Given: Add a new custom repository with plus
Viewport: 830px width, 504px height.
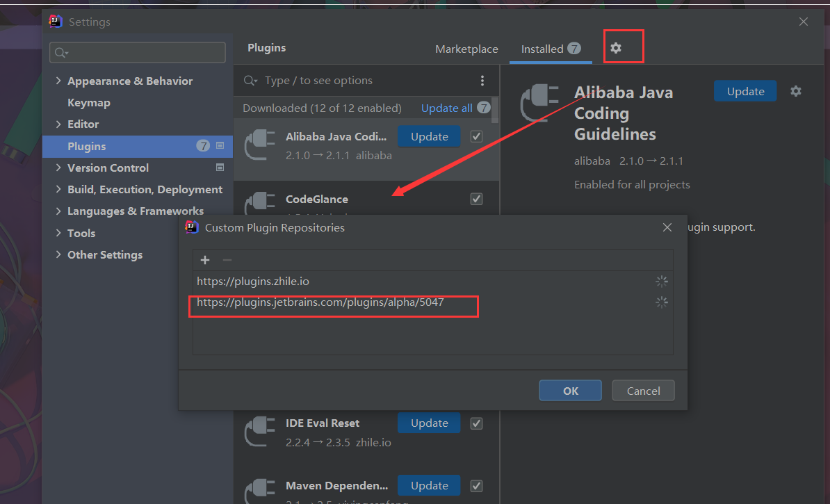Looking at the screenshot, I should pyautogui.click(x=205, y=260).
